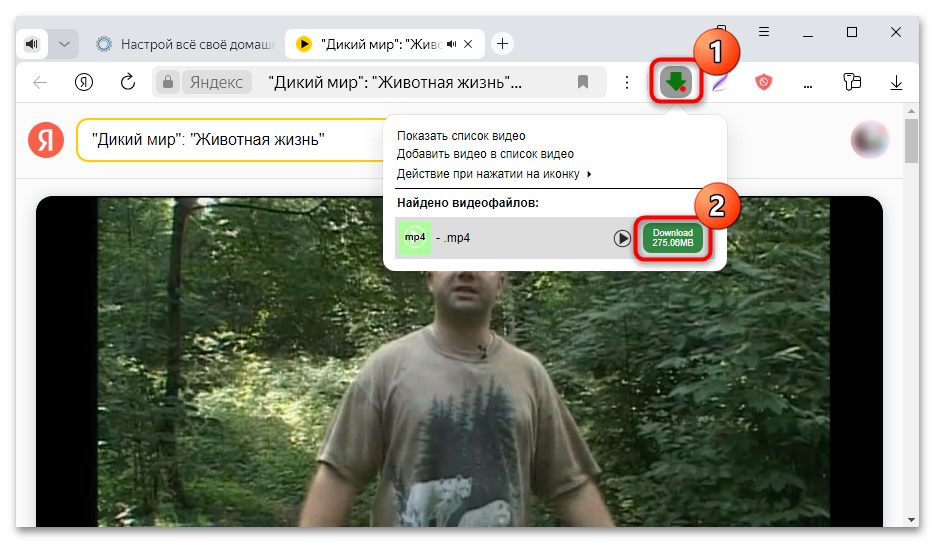This screenshot has width=935, height=543.
Task: Mute audio on the 'Дикий мир' tab
Action: coord(452,44)
